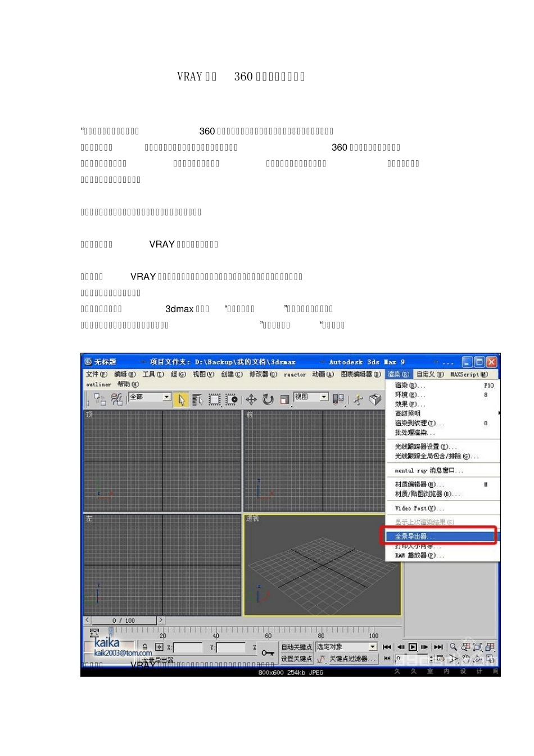Open the 自定义(U) menu
The image size is (534, 756).
tap(430, 375)
